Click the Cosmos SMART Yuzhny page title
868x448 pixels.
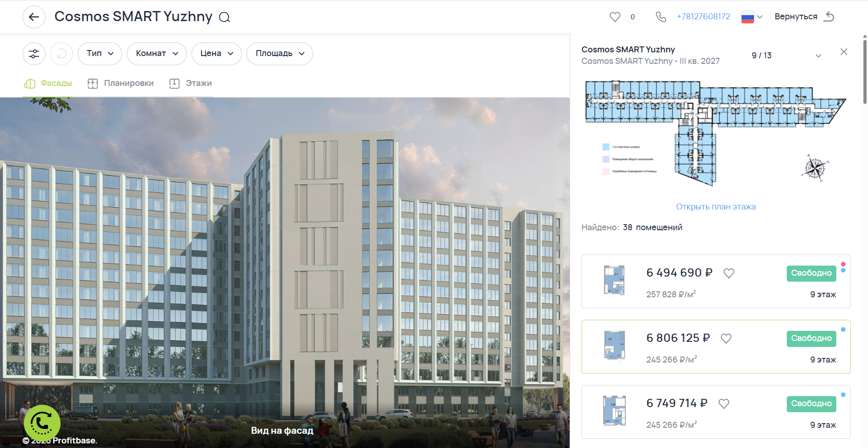pos(134,17)
